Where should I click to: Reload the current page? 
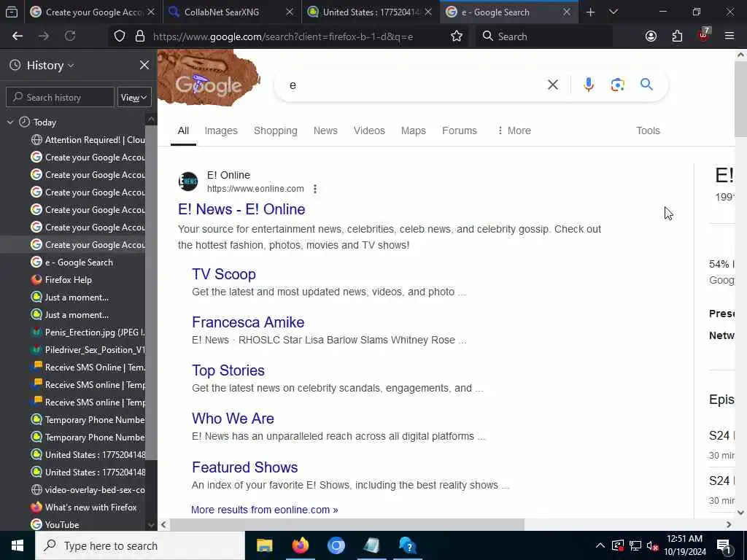[x=70, y=36]
